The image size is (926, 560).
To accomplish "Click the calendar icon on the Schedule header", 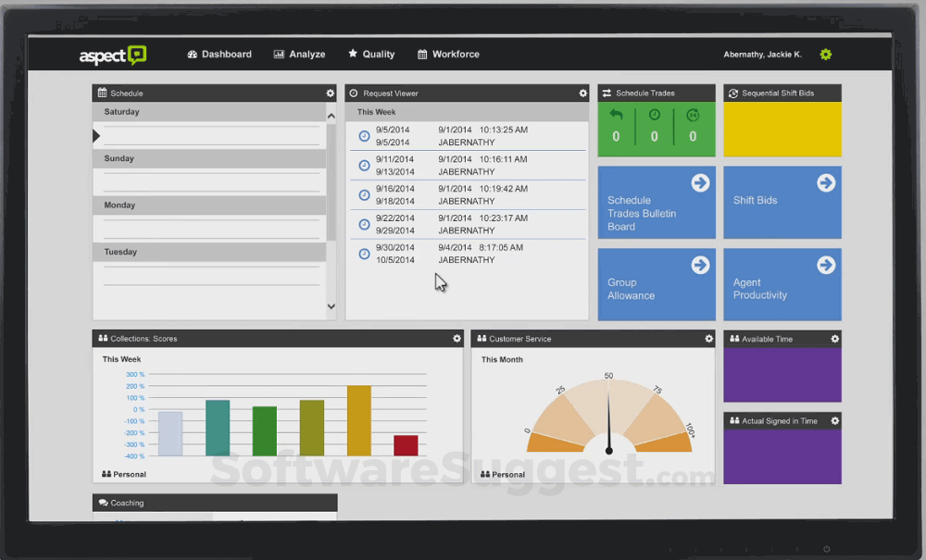I will tap(101, 93).
